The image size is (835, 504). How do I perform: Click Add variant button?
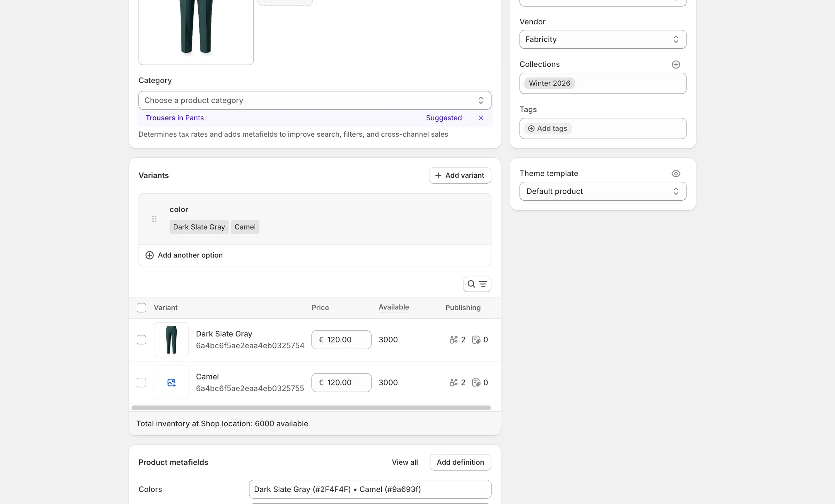[460, 176]
